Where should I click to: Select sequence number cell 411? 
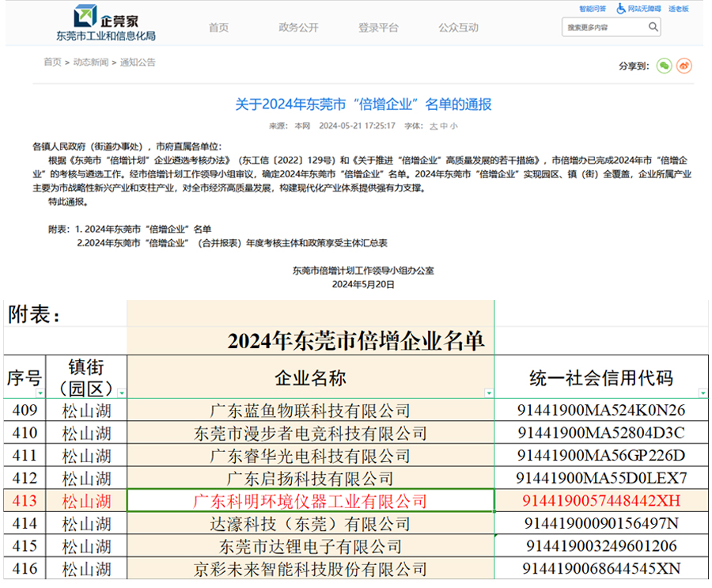point(25,456)
